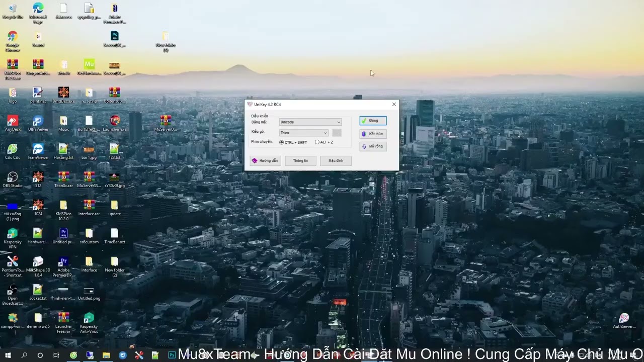This screenshot has width=644, height=362.
Task: Select the Titan8x.rar archive
Action: coord(64,180)
